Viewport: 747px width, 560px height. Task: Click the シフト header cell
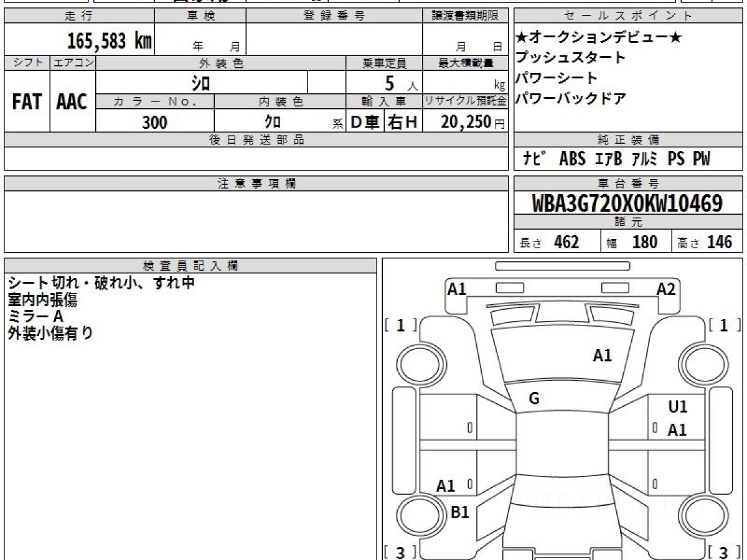pyautogui.click(x=27, y=63)
